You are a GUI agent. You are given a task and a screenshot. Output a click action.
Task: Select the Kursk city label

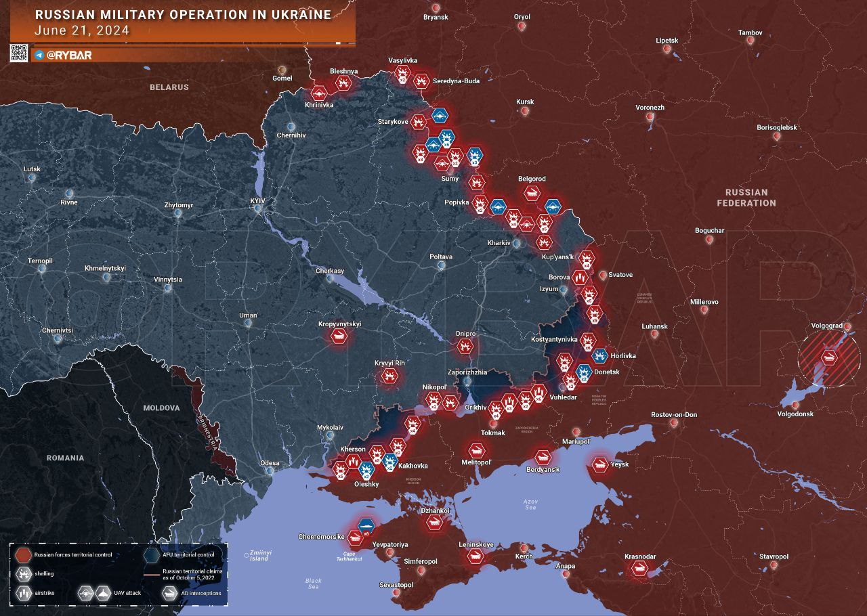525,102
